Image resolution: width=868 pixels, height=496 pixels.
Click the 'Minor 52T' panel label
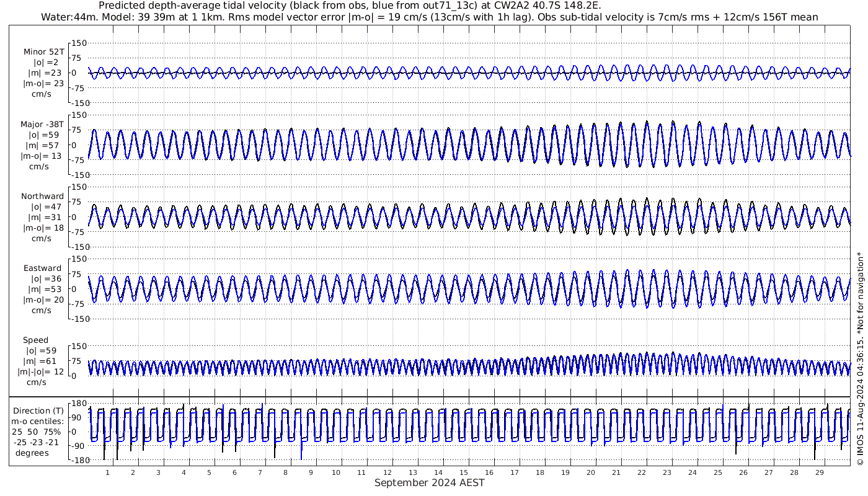43,52
